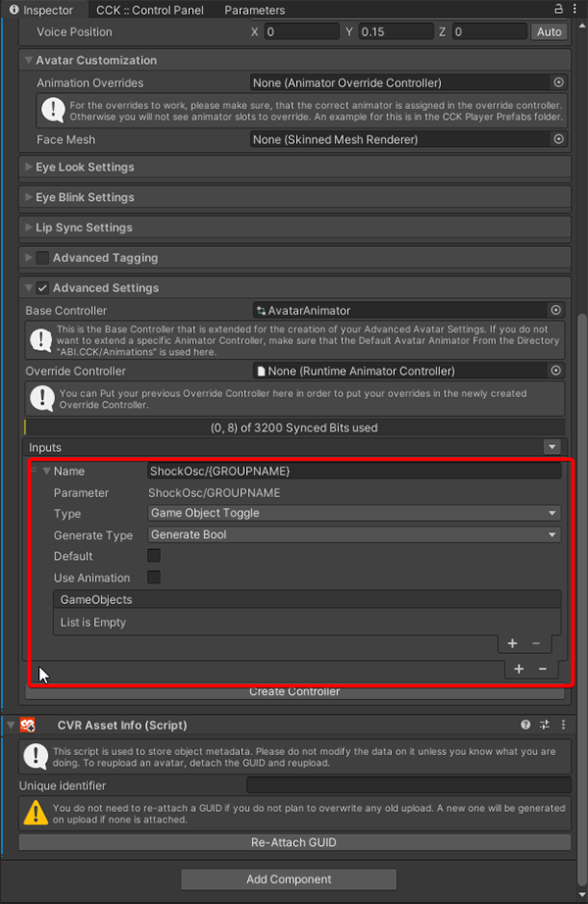Click the Add Component button
588x904 pixels.
[288, 879]
